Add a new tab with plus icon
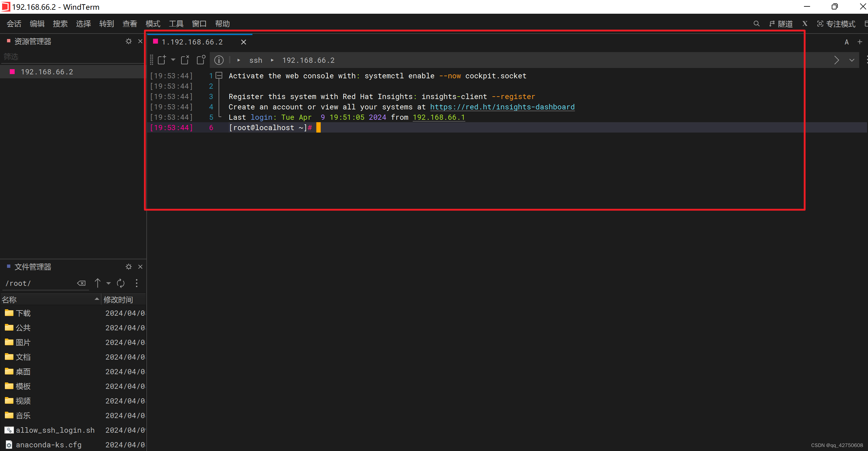Viewport: 868px width, 451px height. 859,42
